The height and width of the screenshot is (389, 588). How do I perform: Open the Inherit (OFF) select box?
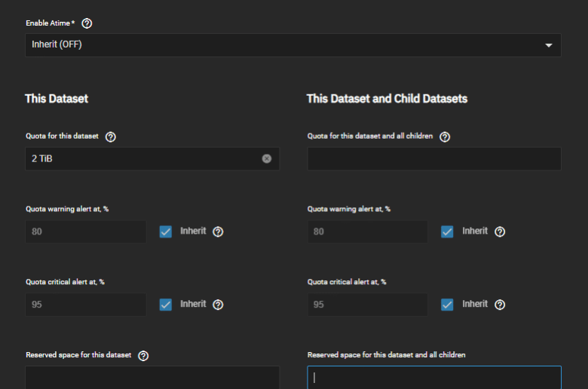(293, 45)
